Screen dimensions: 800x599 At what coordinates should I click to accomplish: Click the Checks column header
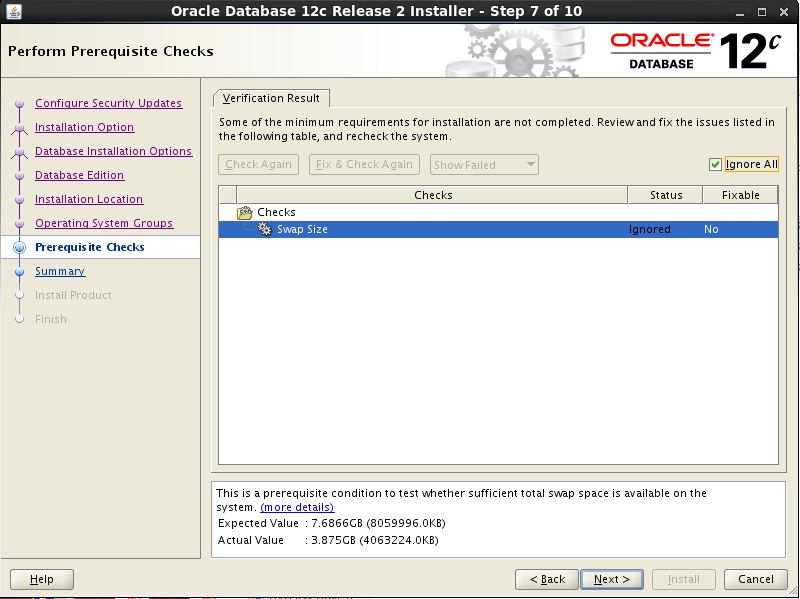click(x=432, y=195)
